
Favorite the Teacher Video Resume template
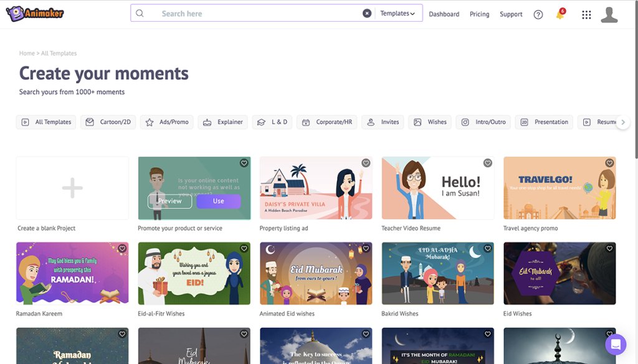[x=487, y=163]
